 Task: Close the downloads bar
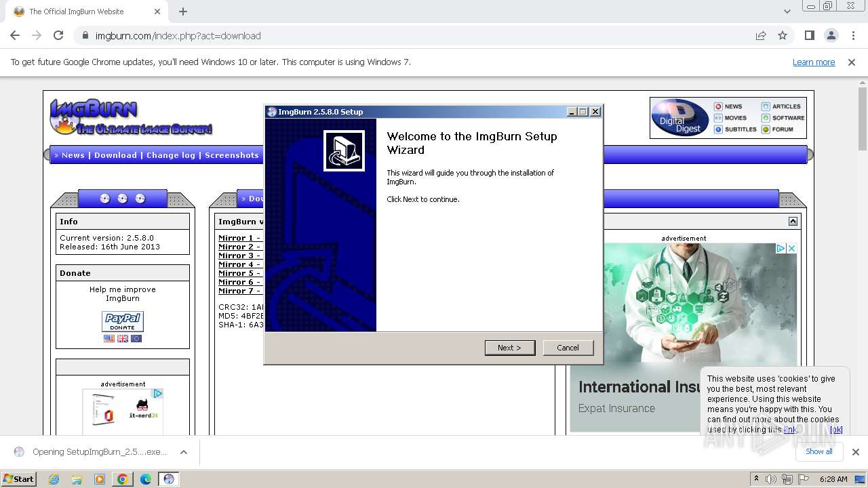(x=855, y=452)
